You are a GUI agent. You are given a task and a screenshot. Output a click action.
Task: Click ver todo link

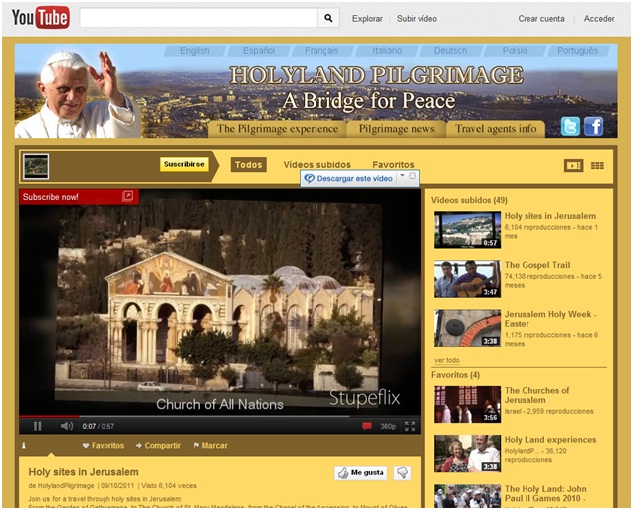click(x=447, y=360)
